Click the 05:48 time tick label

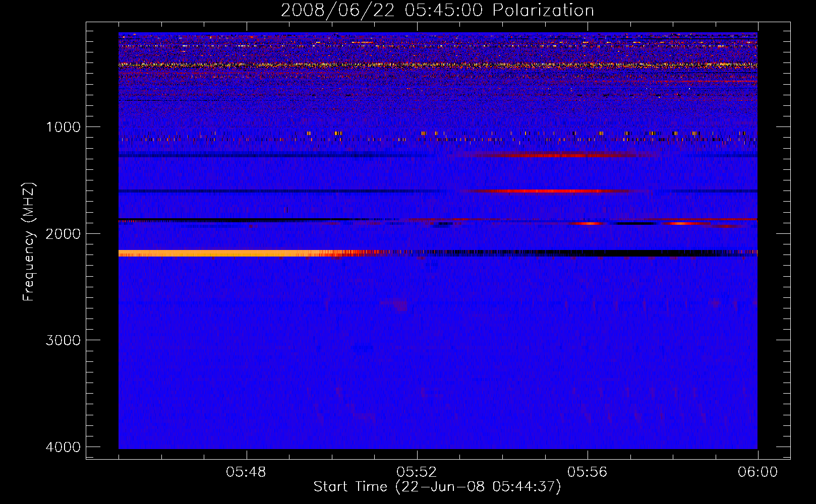click(246, 472)
